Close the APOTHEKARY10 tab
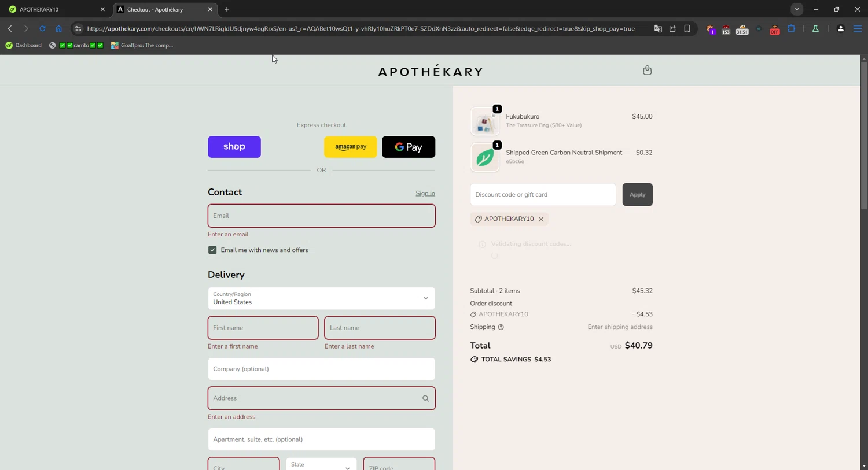 pos(102,9)
